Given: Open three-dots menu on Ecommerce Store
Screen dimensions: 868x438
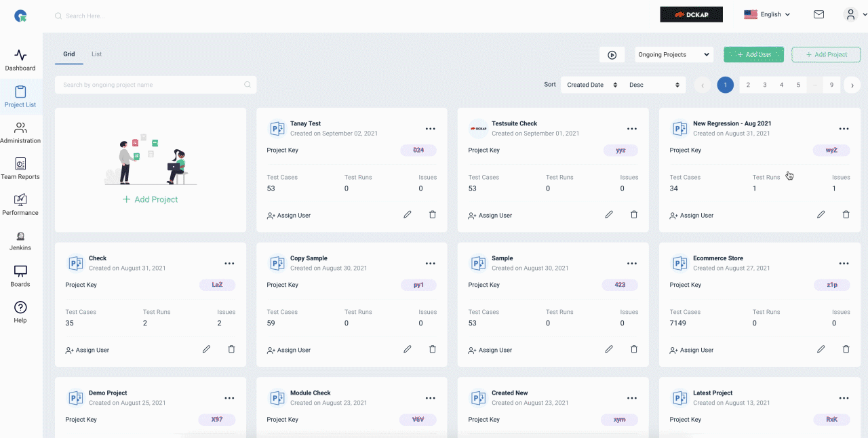Looking at the screenshot, I should pyautogui.click(x=844, y=263).
